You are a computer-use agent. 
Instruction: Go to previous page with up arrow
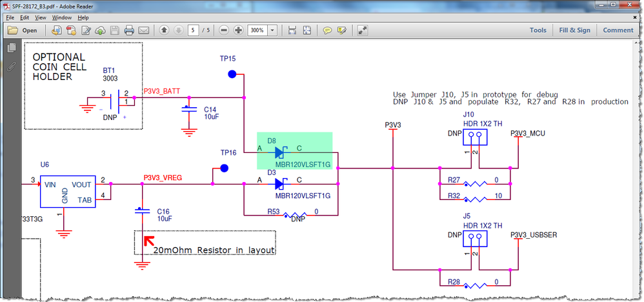[164, 30]
